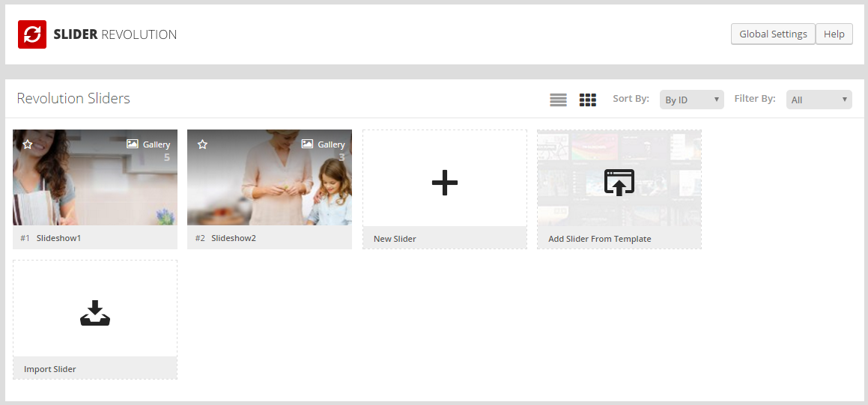
Task: Click the Slideshow2 title label
Action: pos(234,238)
